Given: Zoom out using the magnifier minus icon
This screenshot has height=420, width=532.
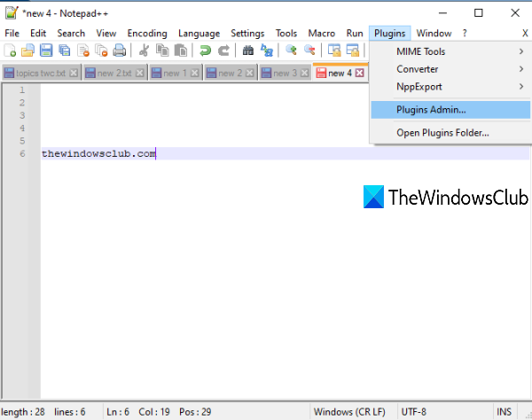Looking at the screenshot, I should tap(309, 51).
